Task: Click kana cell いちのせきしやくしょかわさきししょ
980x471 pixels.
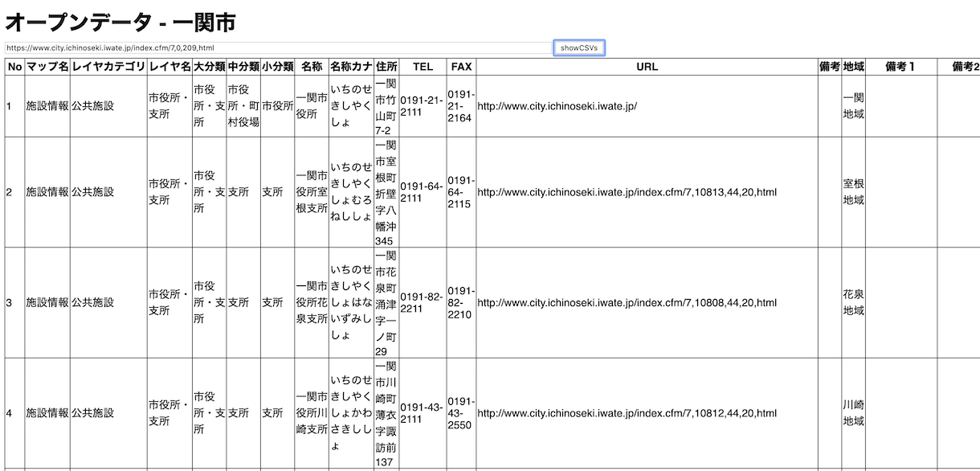Action: [352, 413]
